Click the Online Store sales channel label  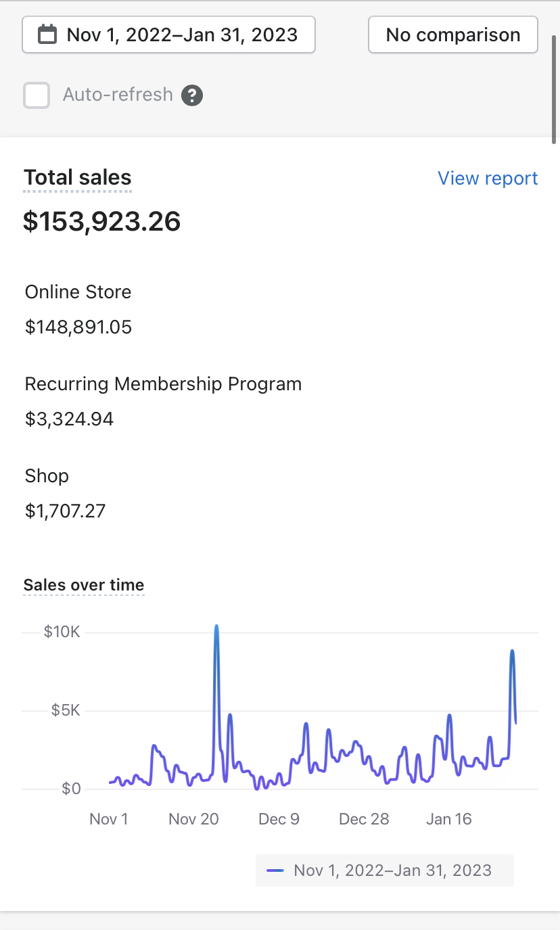pos(78,292)
